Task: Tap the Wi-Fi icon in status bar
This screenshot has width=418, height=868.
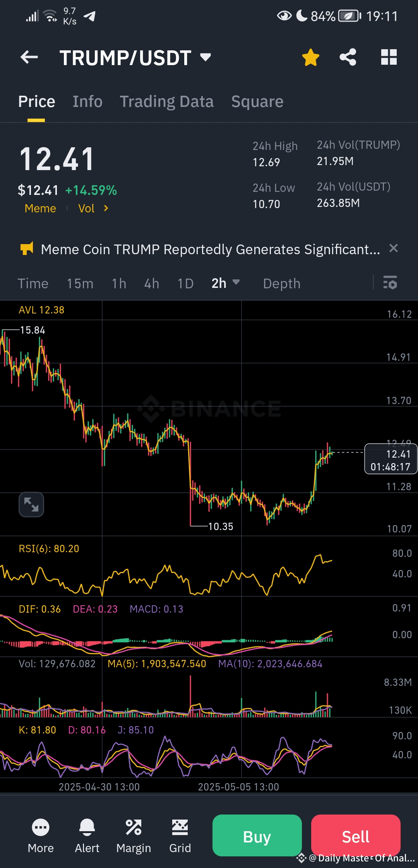Action: 50,16
